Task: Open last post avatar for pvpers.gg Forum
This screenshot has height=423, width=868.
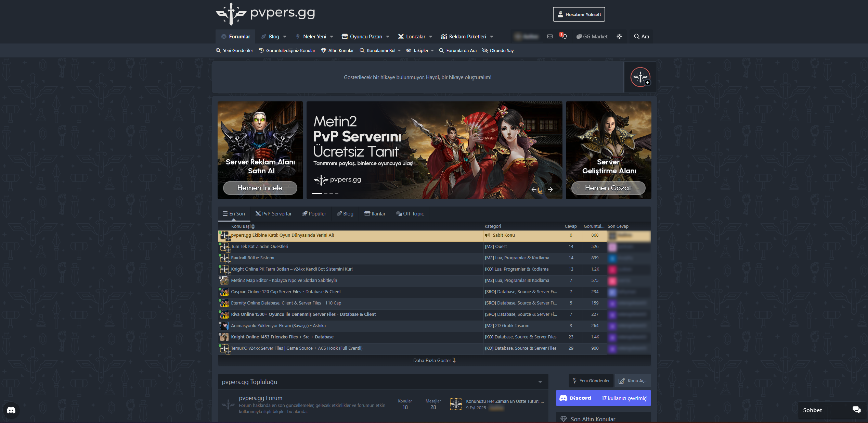Action: coord(456,404)
